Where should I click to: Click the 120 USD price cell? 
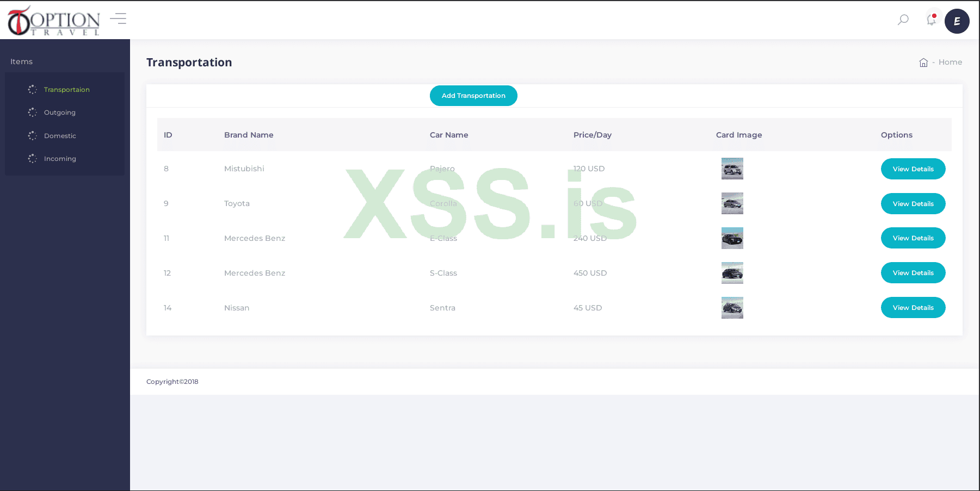point(589,169)
